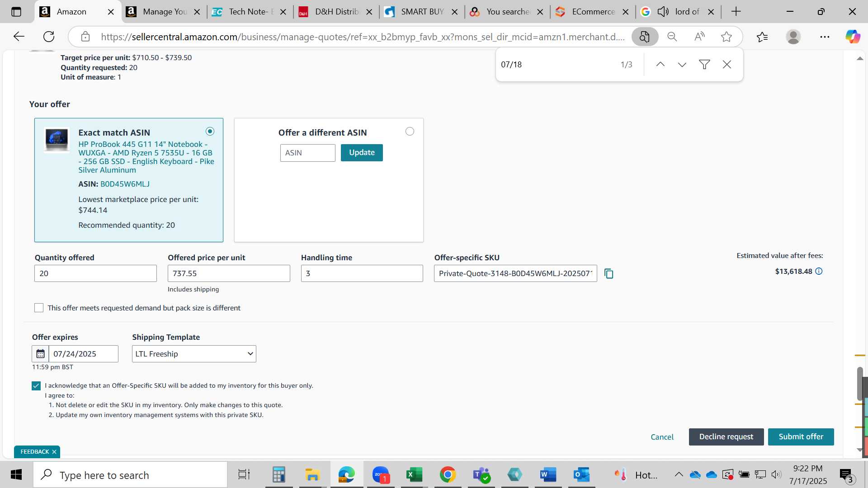Open the ASIN B0D45W6MLJ link
868x488 pixels.
125,184
